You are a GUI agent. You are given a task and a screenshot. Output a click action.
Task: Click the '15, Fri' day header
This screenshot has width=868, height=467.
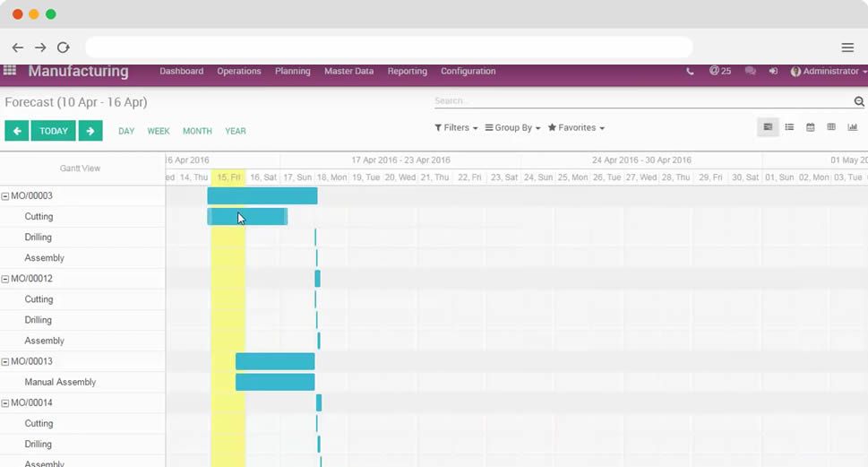click(228, 177)
